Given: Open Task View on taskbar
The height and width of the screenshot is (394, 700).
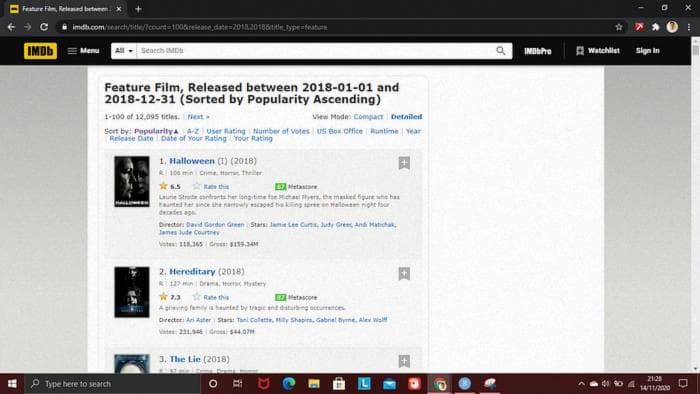Looking at the screenshot, I should [238, 384].
